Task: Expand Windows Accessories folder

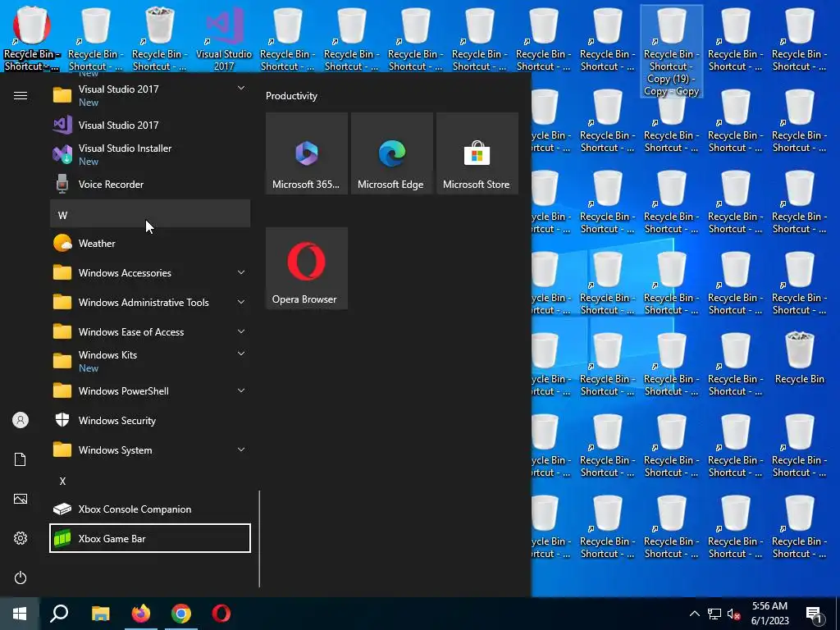Action: click(150, 272)
